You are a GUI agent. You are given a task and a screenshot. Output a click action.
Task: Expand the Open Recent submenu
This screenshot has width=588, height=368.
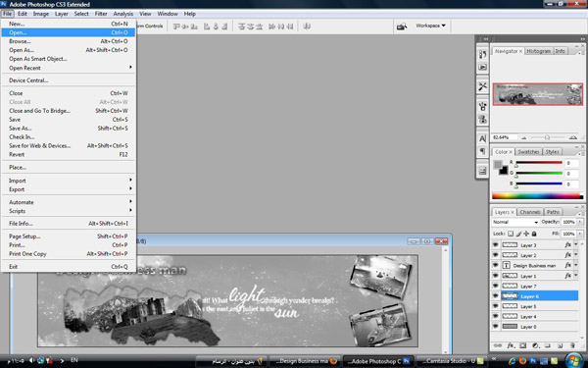(x=68, y=68)
